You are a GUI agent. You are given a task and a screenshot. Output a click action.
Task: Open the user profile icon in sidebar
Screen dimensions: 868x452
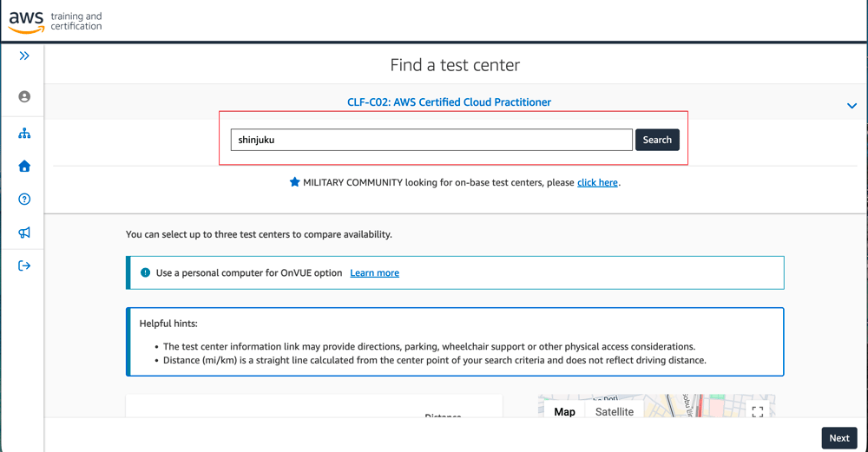[23, 97]
